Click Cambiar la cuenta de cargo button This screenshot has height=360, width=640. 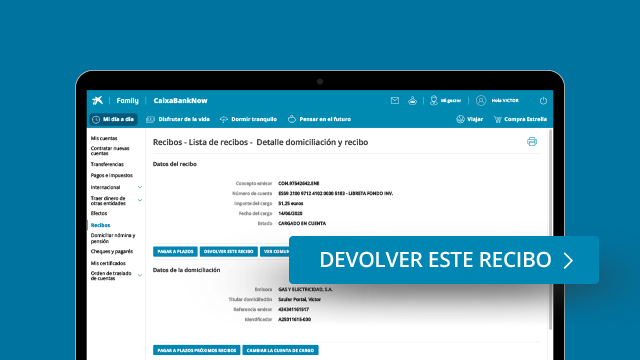tap(280, 350)
